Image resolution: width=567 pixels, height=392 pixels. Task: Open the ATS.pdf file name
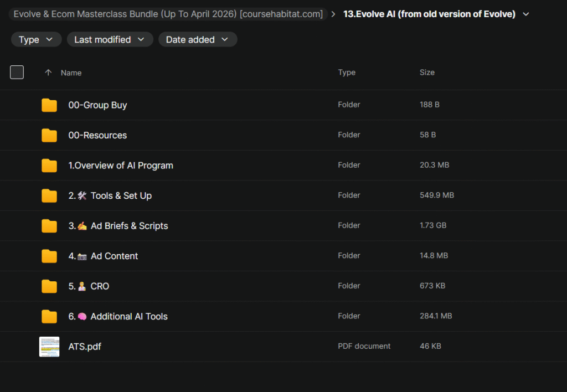coord(85,347)
